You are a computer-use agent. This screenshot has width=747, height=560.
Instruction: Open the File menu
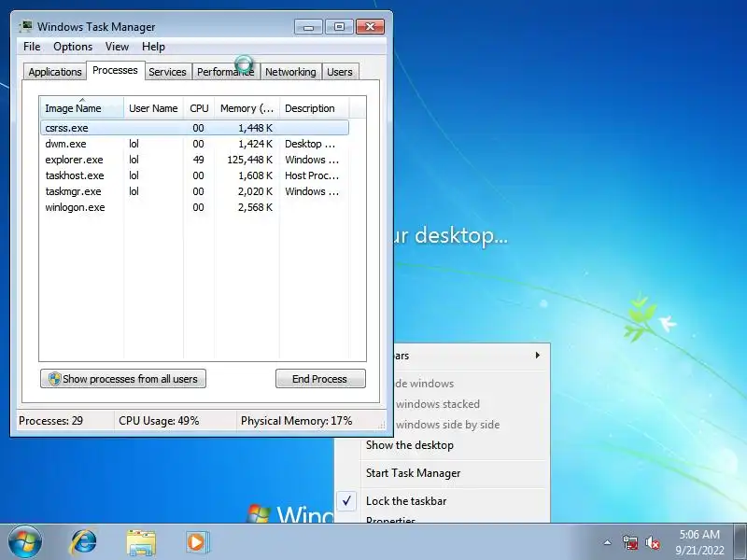(x=32, y=47)
